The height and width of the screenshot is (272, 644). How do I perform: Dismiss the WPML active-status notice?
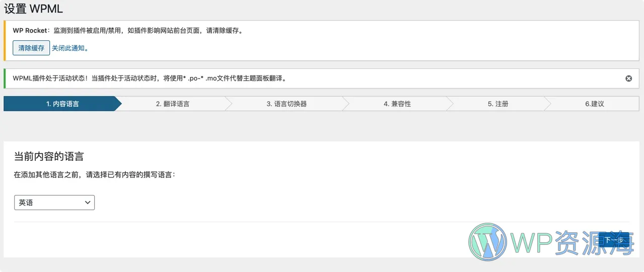[x=628, y=78]
